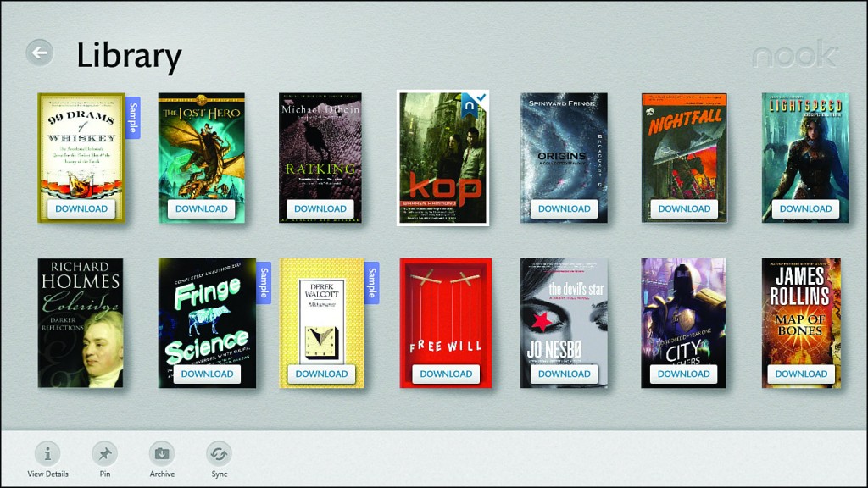Download the Lightspeed book
The height and width of the screenshot is (488, 868).
(x=805, y=208)
